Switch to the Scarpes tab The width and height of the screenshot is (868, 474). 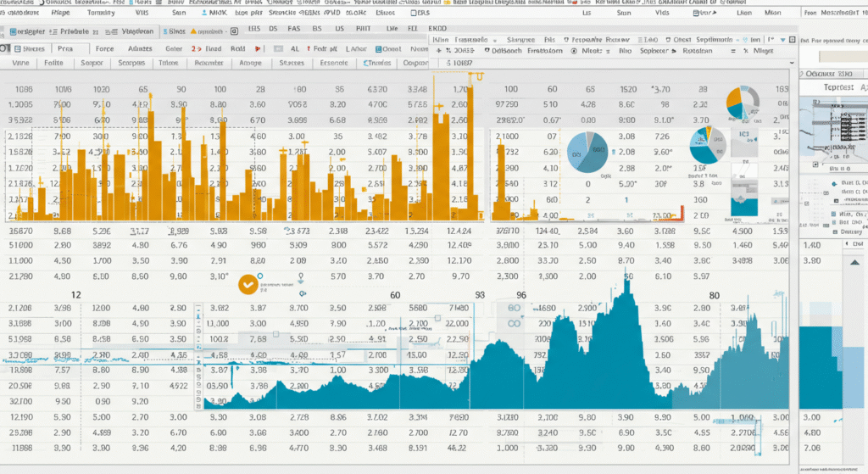(131, 63)
